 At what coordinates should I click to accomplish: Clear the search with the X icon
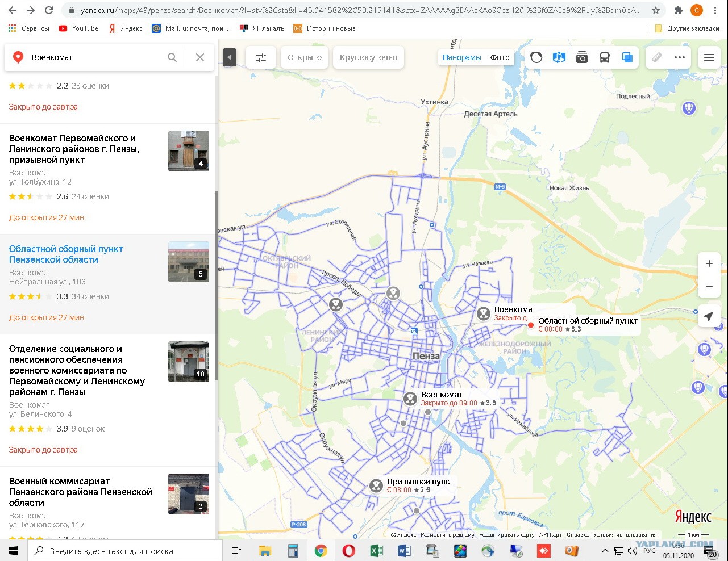pyautogui.click(x=200, y=57)
